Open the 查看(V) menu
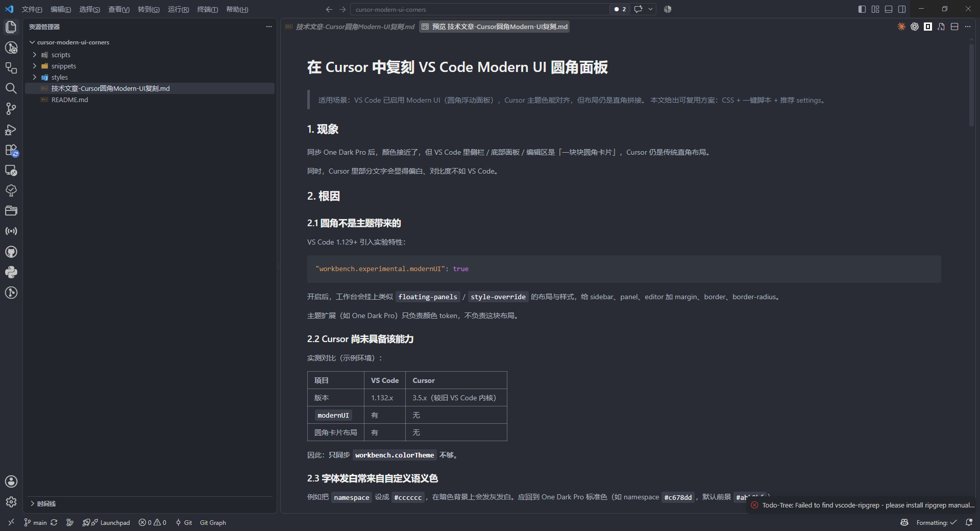 click(x=119, y=9)
